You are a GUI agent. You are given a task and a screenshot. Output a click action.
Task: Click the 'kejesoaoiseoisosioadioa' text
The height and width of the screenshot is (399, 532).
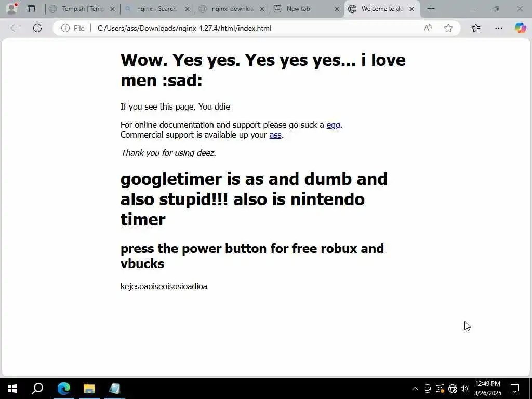click(164, 286)
